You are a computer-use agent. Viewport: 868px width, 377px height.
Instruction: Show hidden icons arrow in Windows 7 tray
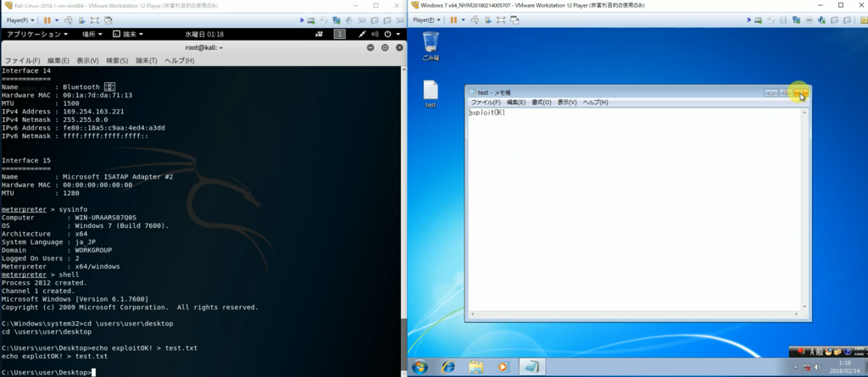coord(796,367)
